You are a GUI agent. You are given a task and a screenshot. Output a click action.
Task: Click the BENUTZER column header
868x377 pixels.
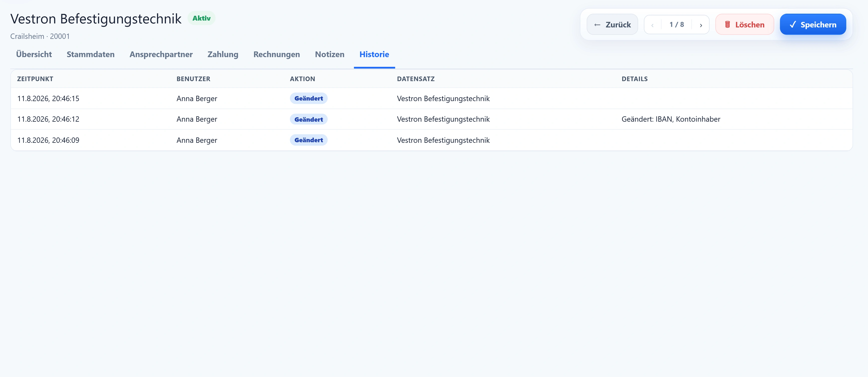(x=193, y=79)
